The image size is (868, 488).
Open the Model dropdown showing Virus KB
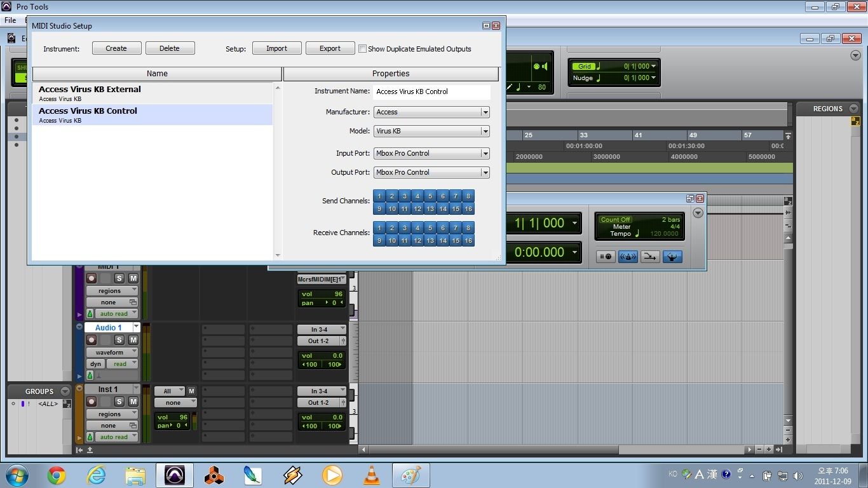pos(431,131)
